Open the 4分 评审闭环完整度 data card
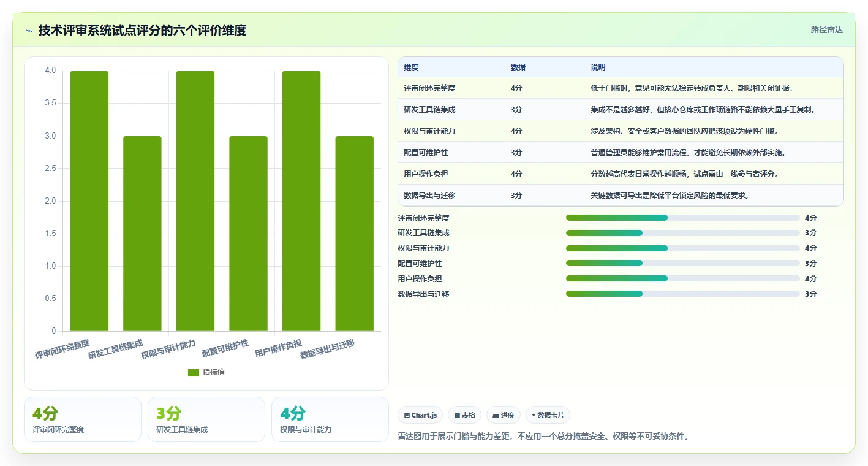The height and width of the screenshot is (466, 868). pos(83,419)
